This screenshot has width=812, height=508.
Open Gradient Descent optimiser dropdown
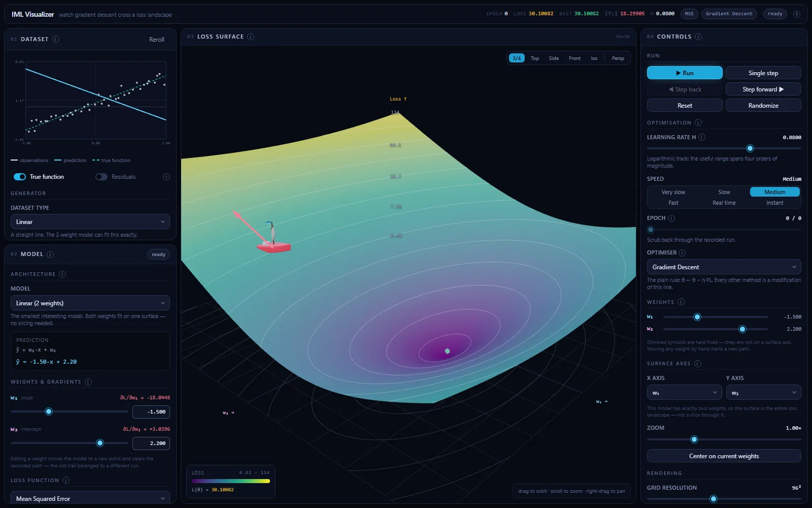tap(724, 267)
